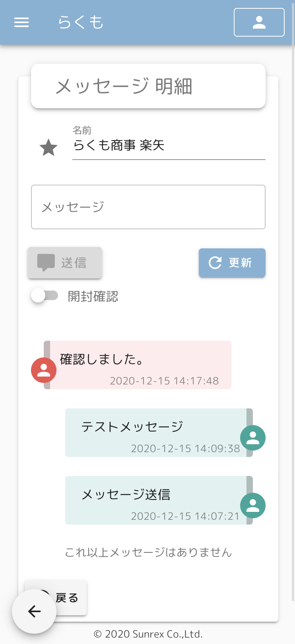Select the 確認しました。 message bubble
295x644 pixels.
[138, 365]
